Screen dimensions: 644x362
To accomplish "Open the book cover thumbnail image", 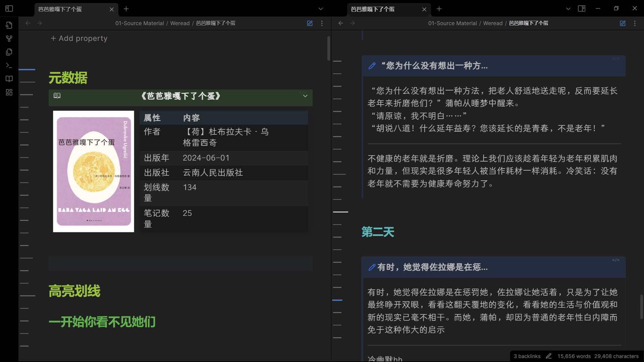I will point(94,171).
